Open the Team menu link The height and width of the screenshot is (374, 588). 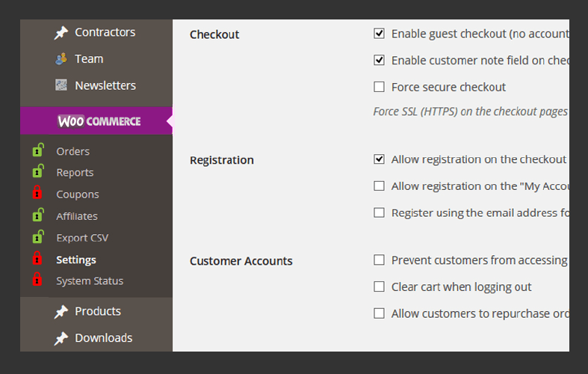89,59
